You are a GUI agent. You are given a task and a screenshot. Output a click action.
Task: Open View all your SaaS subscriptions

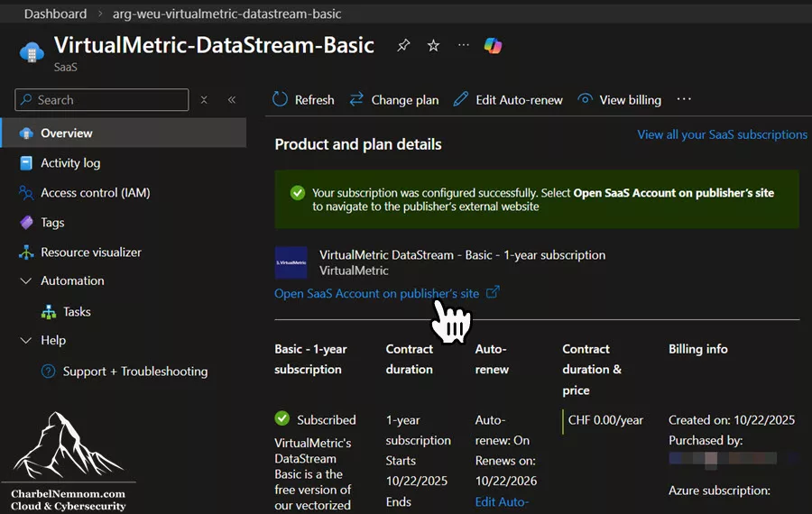(x=722, y=134)
